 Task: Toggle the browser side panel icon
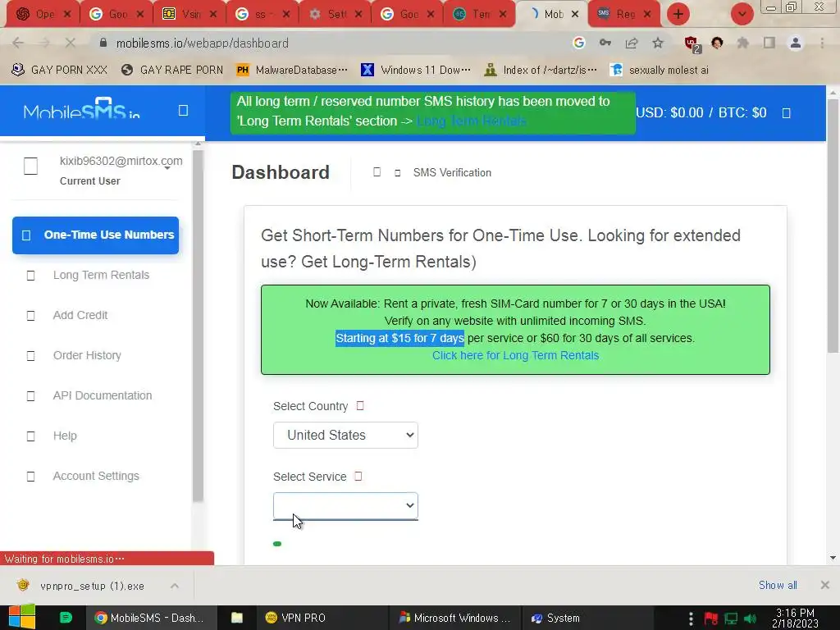769,43
